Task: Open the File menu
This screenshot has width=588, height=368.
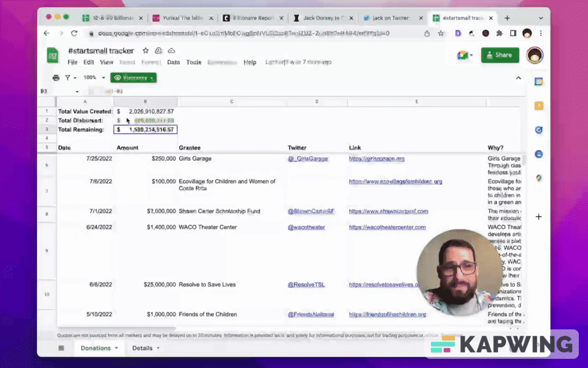Action: [73, 62]
